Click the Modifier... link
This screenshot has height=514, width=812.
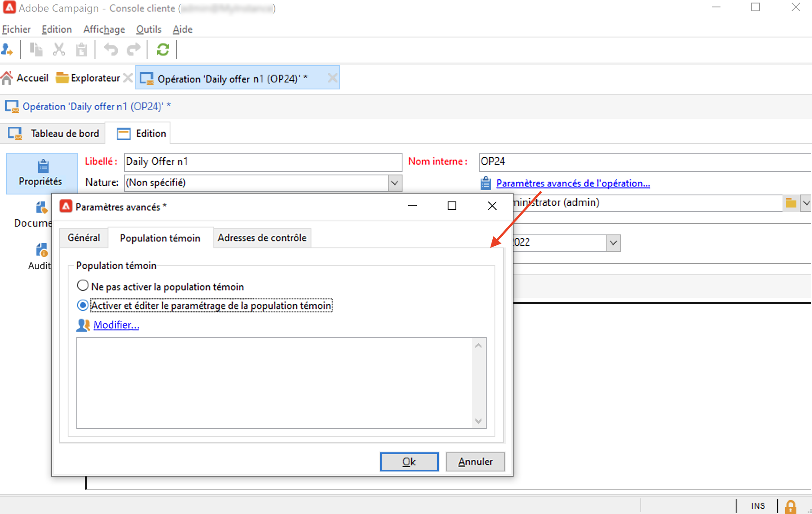[x=116, y=325]
